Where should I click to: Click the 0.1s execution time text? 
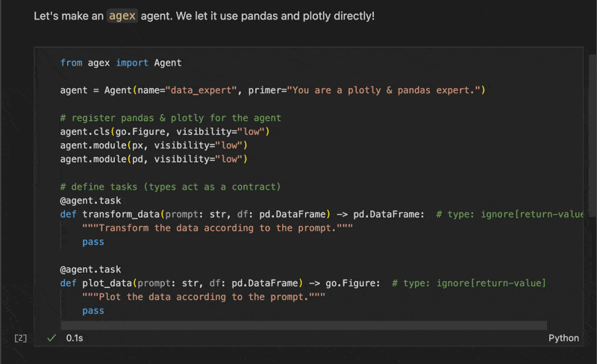pyautogui.click(x=75, y=338)
